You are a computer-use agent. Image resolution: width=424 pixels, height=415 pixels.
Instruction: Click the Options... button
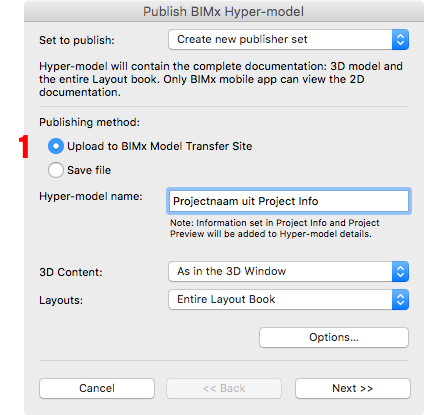point(334,337)
